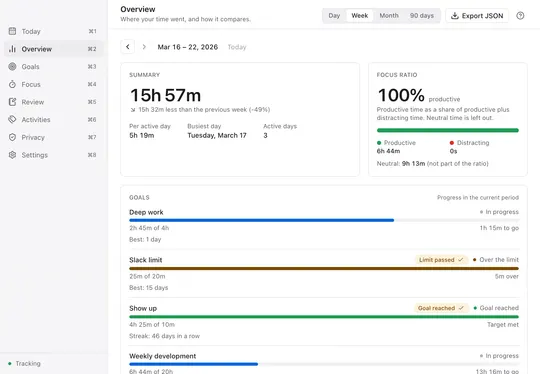The image size is (540, 374).
Task: Click the Mar 16 – 22, 2026 date range
Action: pos(188,47)
